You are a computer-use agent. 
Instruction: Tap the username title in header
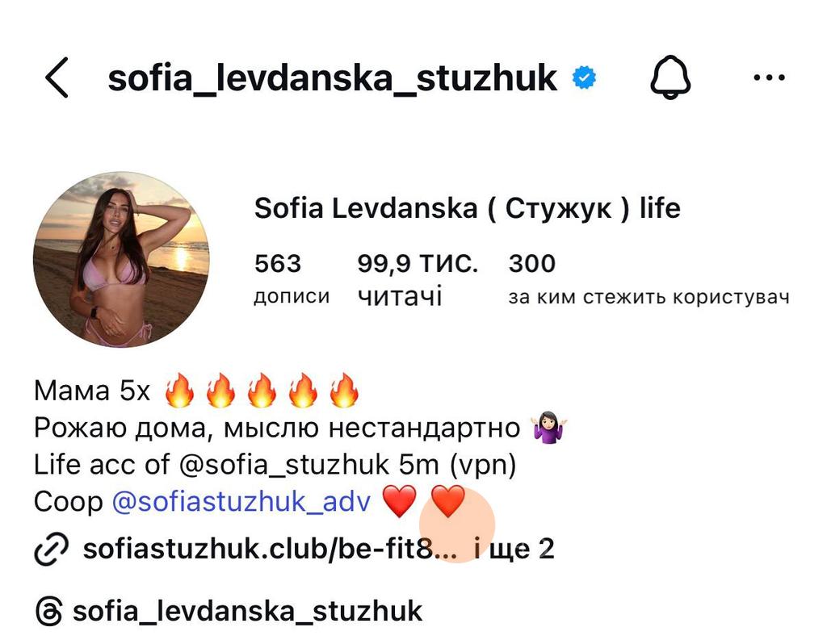tap(332, 78)
